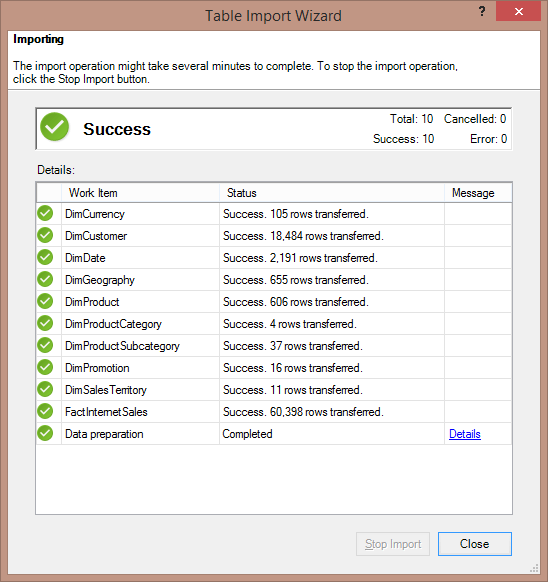Click the green check icon beside DimGeography

pyautogui.click(x=45, y=279)
